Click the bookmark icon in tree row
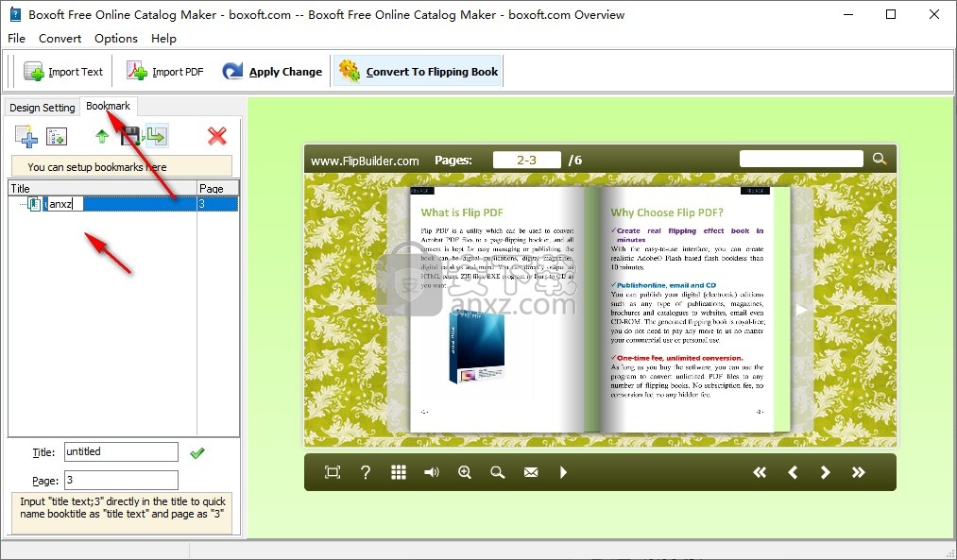The width and height of the screenshot is (957, 560). coord(34,204)
